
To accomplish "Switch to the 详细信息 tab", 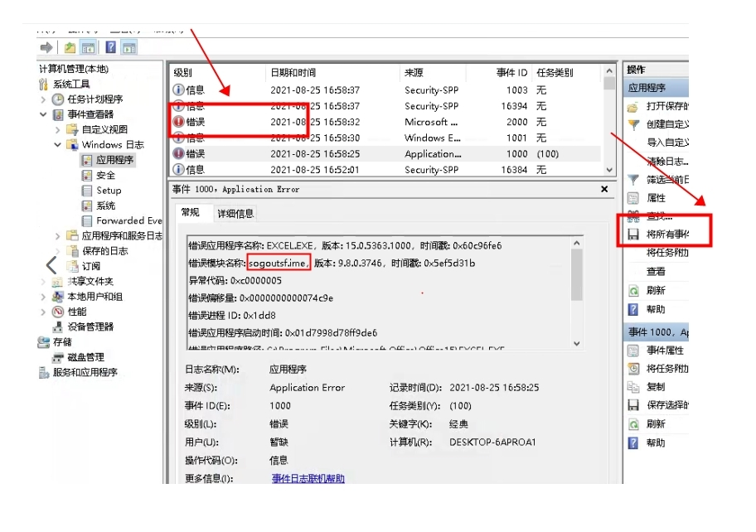I will tap(235, 214).
